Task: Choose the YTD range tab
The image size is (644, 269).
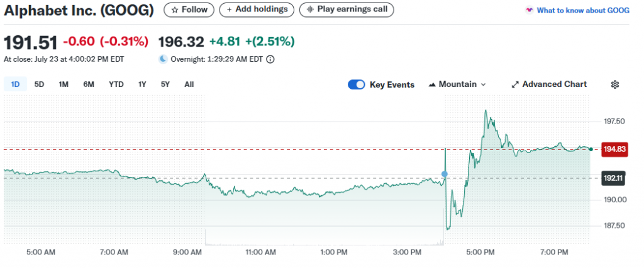Action: [x=116, y=84]
